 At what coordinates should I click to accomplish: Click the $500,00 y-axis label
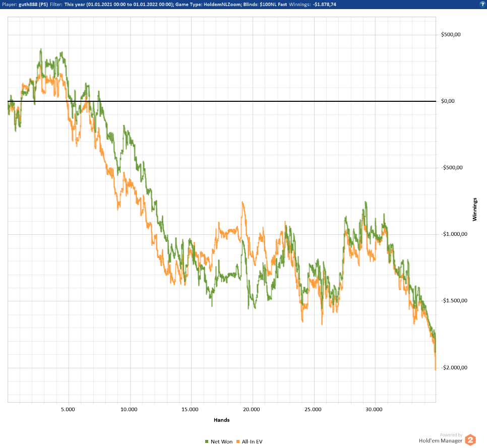pos(451,34)
